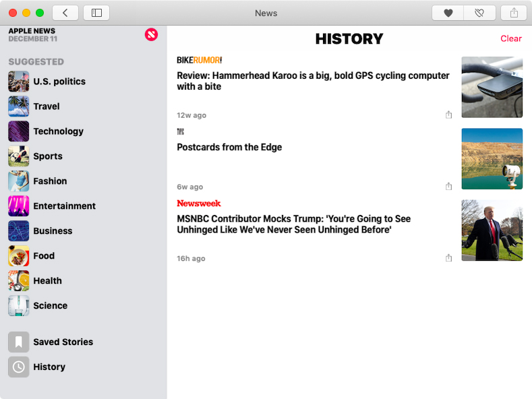Click the Newsweek publisher logo

coord(199,204)
